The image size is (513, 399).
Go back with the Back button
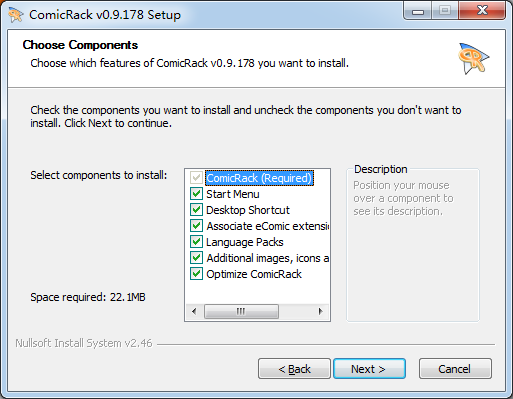[x=294, y=369]
